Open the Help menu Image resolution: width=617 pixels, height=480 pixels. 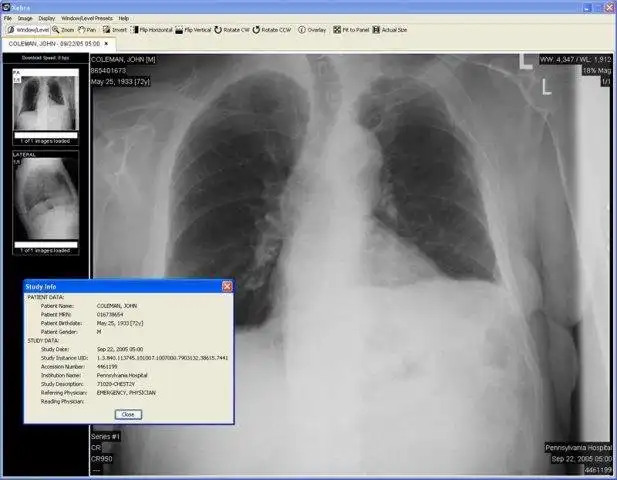pos(124,18)
